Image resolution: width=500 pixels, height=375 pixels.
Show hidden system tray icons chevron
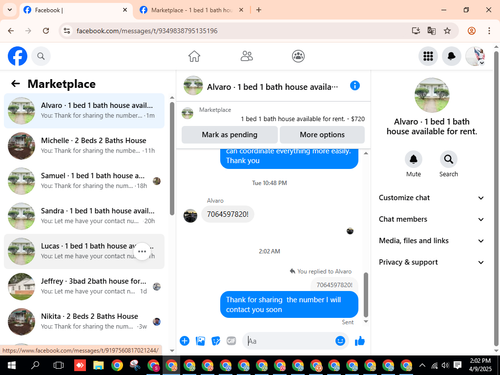coord(422,365)
